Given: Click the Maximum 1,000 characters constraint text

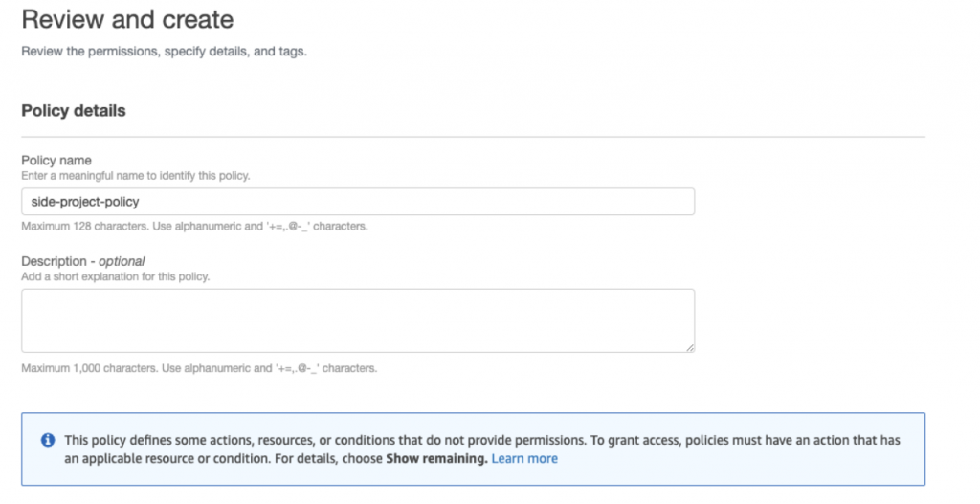Looking at the screenshot, I should pos(199,368).
